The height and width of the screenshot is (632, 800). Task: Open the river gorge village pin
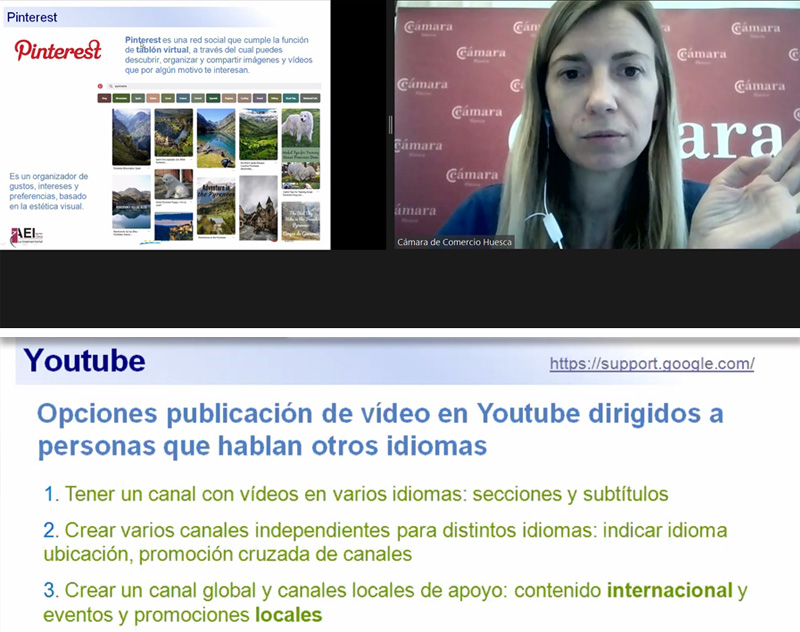coord(173,133)
